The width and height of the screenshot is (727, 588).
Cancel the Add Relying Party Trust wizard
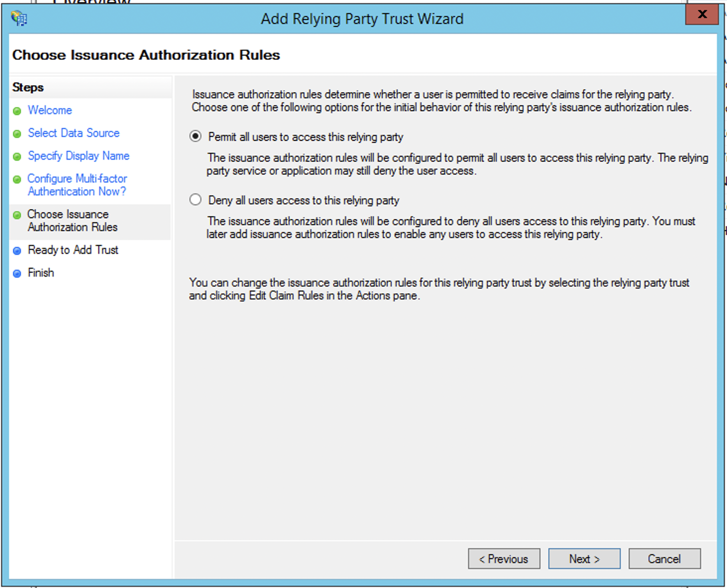pyautogui.click(x=664, y=559)
